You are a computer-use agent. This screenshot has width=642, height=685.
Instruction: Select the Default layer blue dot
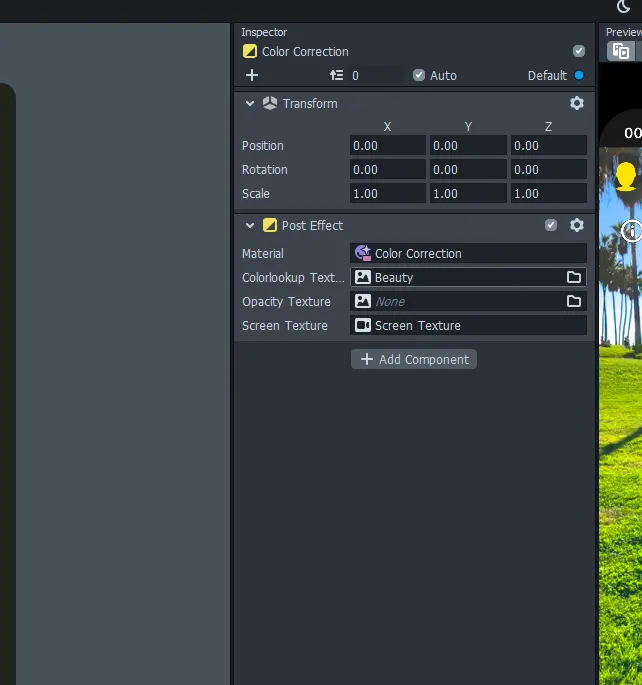pyautogui.click(x=579, y=75)
